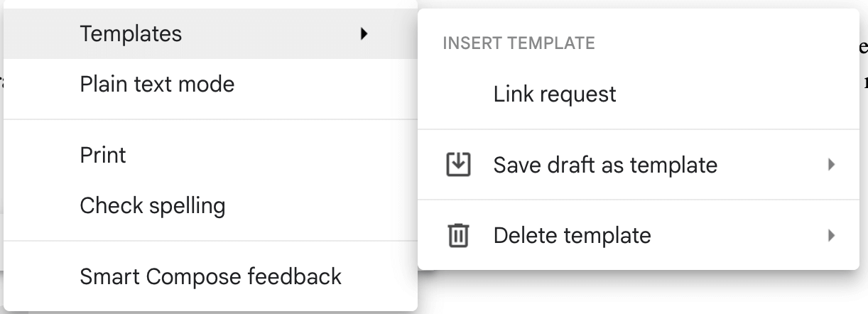868x314 pixels.
Task: Insert the Link request template
Action: [x=639, y=94]
